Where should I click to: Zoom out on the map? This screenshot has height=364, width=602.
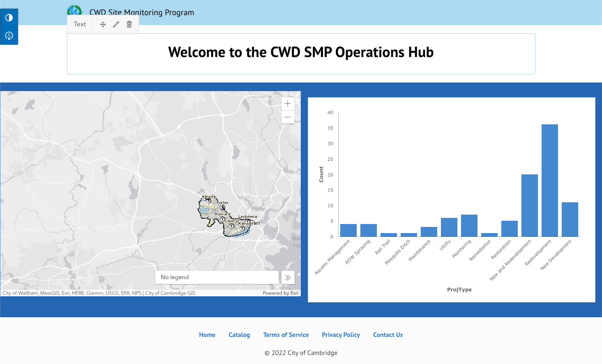[x=288, y=117]
